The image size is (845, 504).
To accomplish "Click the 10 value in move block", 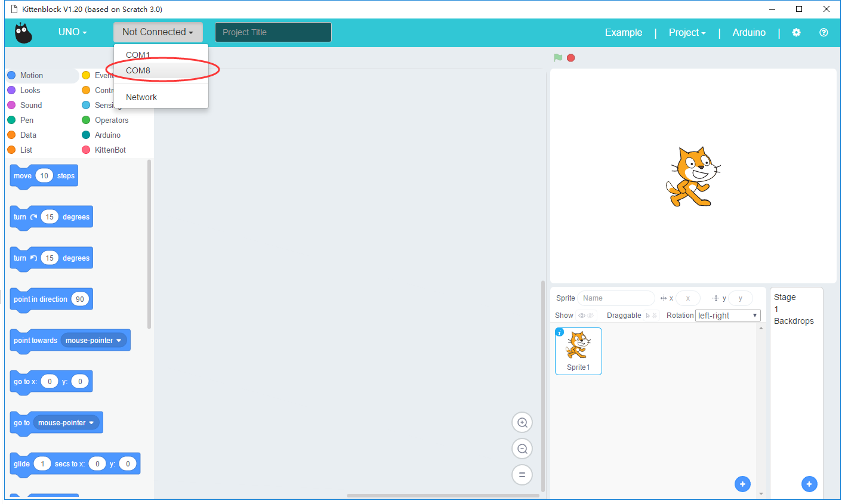I will tap(44, 176).
